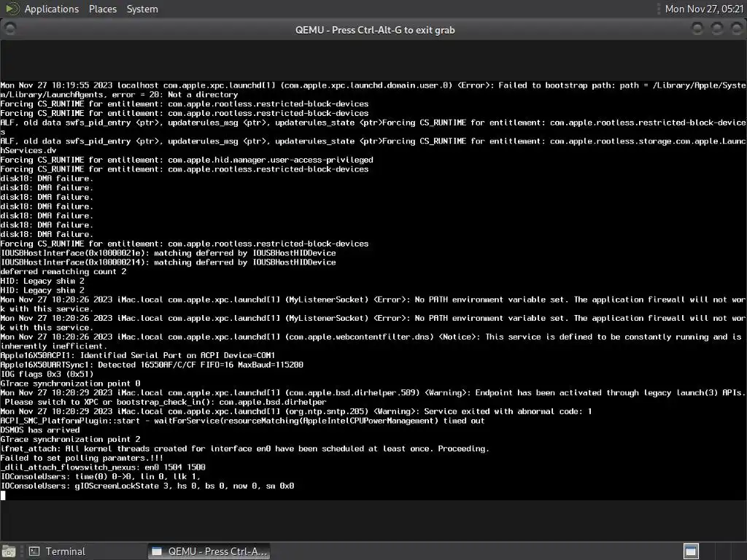The image size is (747, 560).
Task: Click the QEMU title bar text
Action: 375,30
